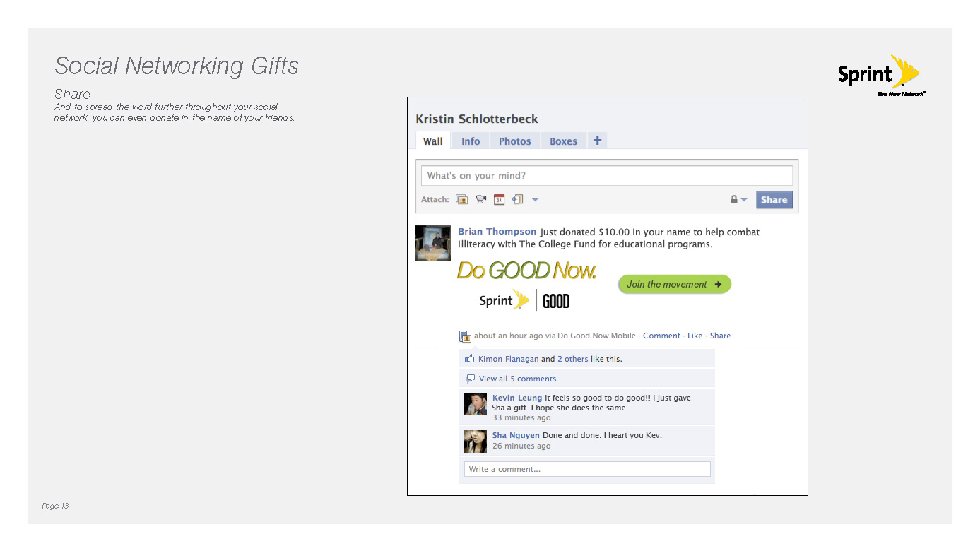Click the Social Networking Gifts heading
This screenshot has width=980, height=551.
click(x=177, y=66)
